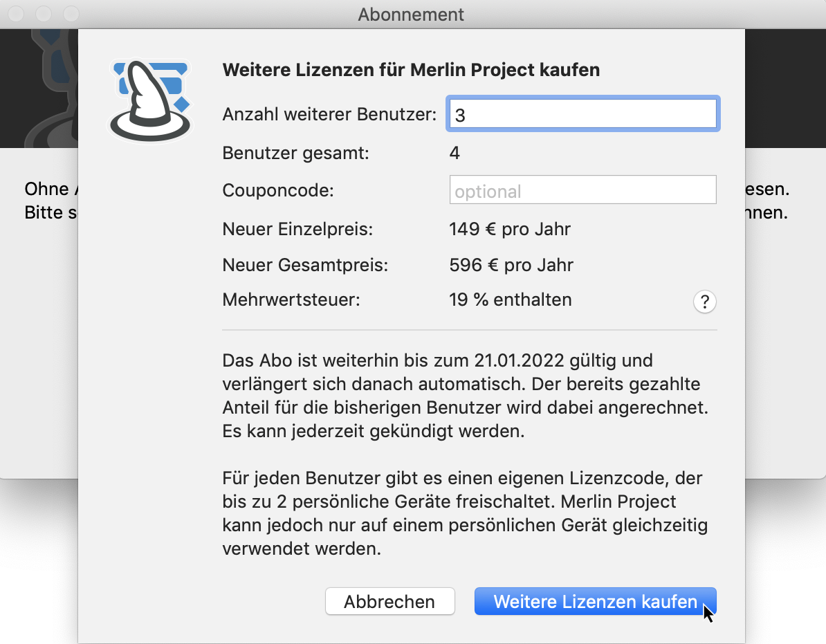This screenshot has height=644, width=826.
Task: Click the Neuer Gesamtpreis of 596 euros
Action: (x=511, y=265)
